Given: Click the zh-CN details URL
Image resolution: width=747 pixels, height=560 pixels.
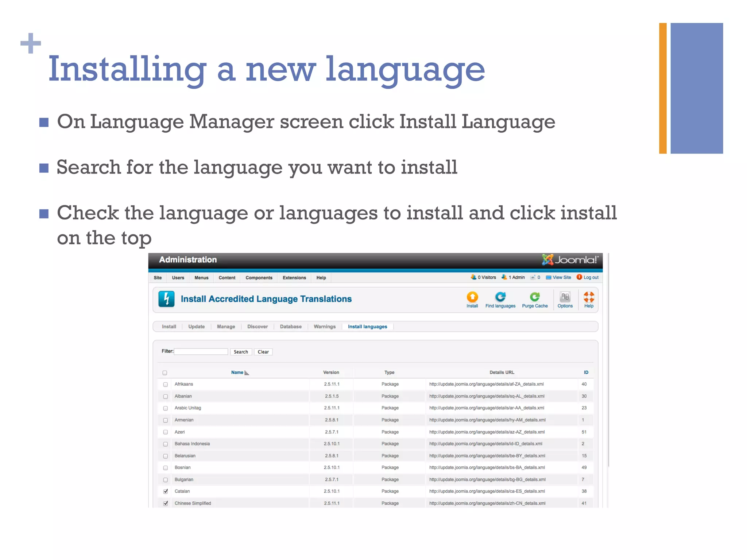Looking at the screenshot, I should pyautogui.click(x=487, y=503).
